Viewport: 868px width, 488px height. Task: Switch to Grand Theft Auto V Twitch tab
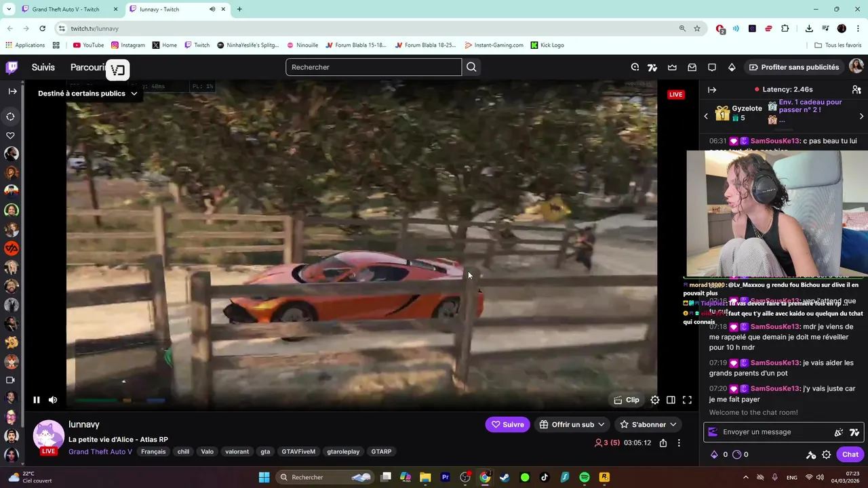pos(65,9)
